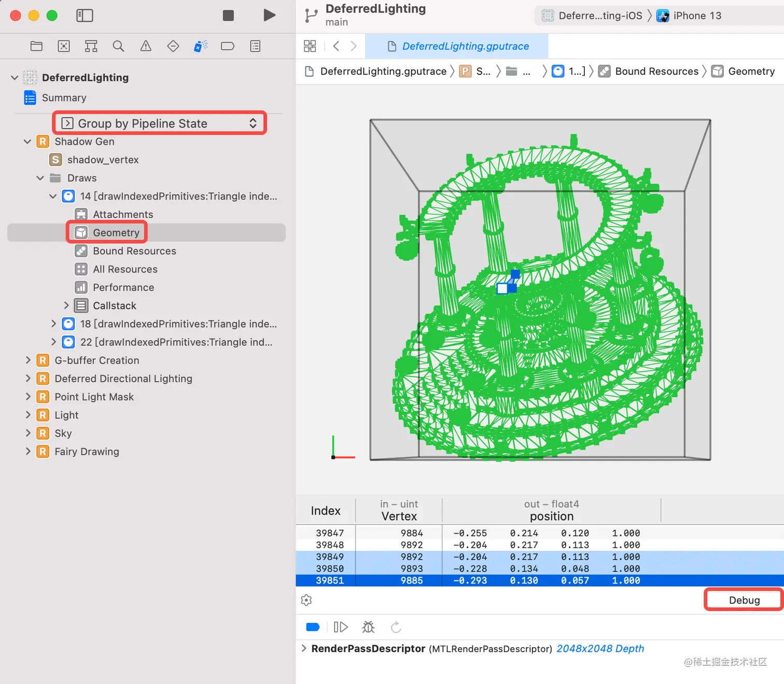Choose the iPhone 13 run destination

690,16
